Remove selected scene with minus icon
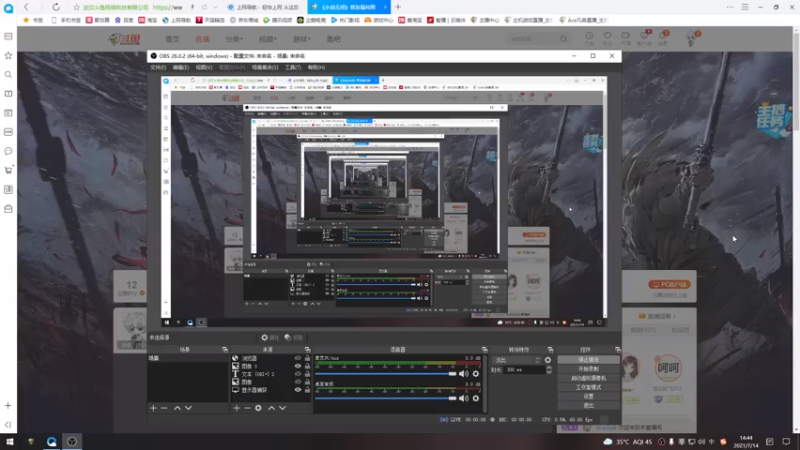The height and width of the screenshot is (450, 800). point(164,408)
